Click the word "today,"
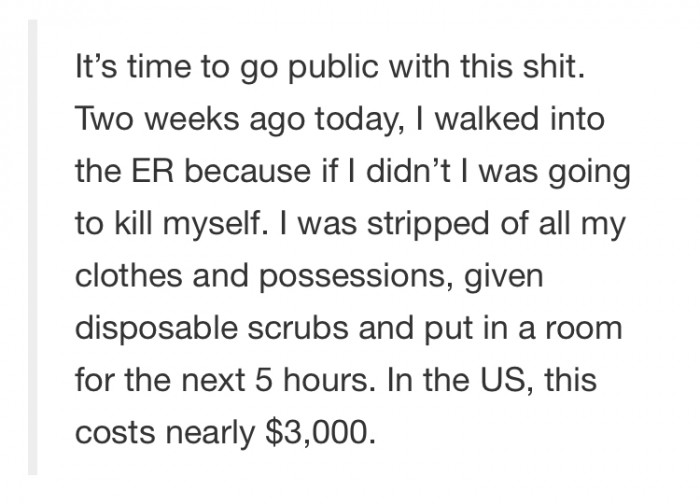The height and width of the screenshot is (504, 700). [x=354, y=120]
